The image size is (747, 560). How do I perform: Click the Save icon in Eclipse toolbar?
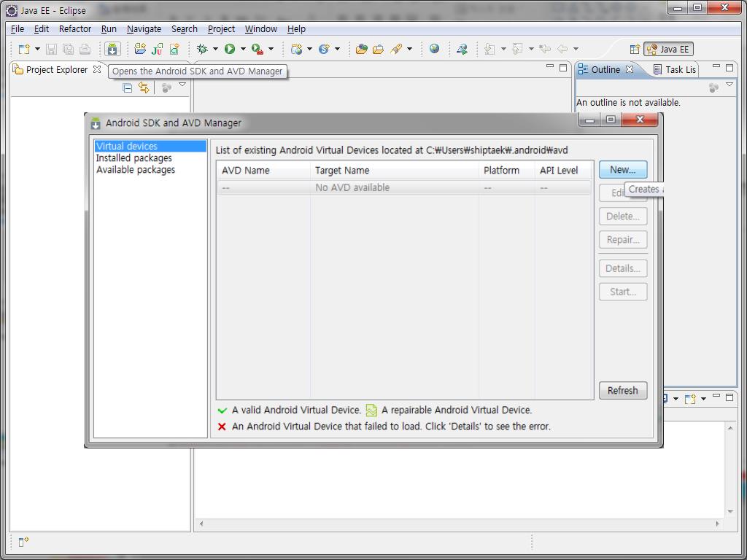pos(52,49)
